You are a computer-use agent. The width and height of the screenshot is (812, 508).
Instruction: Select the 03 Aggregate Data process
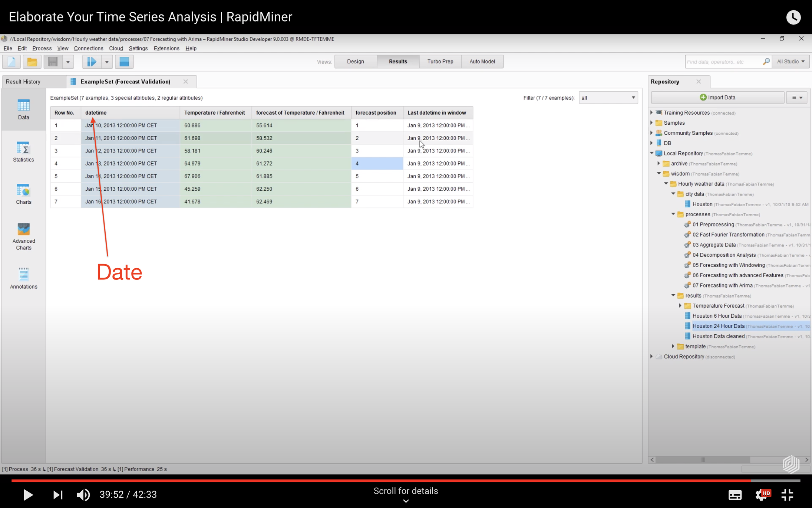click(714, 245)
